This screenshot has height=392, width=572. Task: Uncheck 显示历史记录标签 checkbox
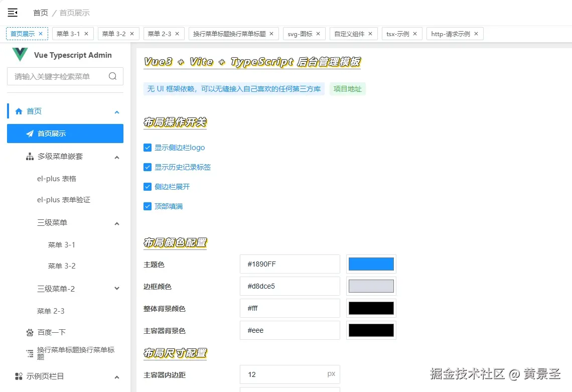pos(148,167)
